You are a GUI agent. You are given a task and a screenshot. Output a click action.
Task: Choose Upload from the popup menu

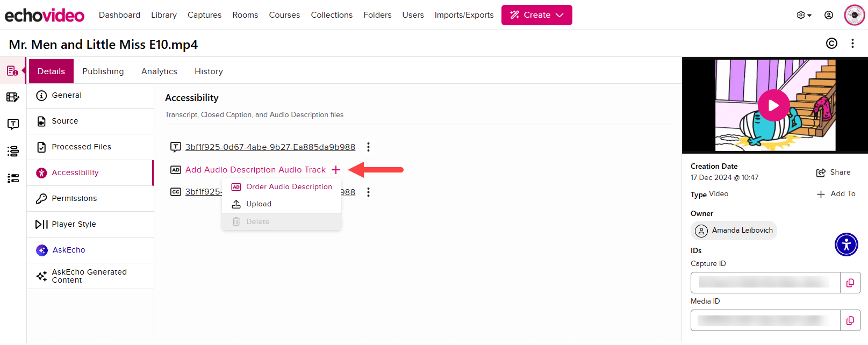(x=282, y=204)
